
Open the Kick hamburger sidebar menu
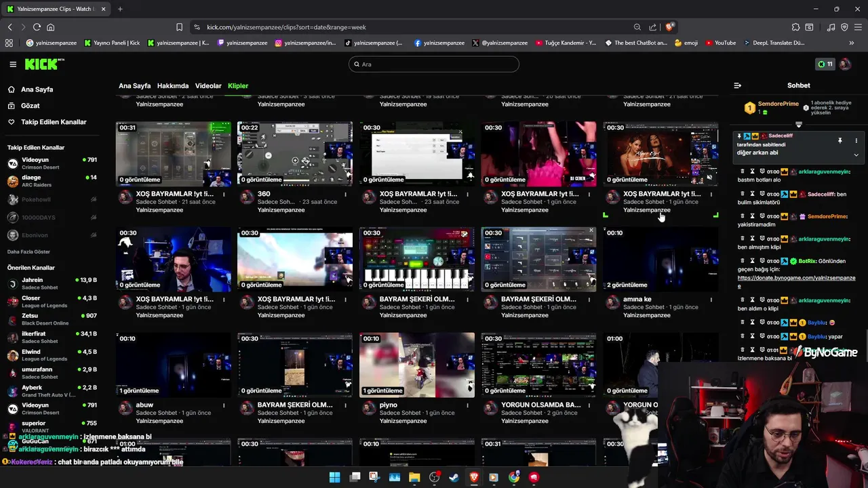click(13, 64)
